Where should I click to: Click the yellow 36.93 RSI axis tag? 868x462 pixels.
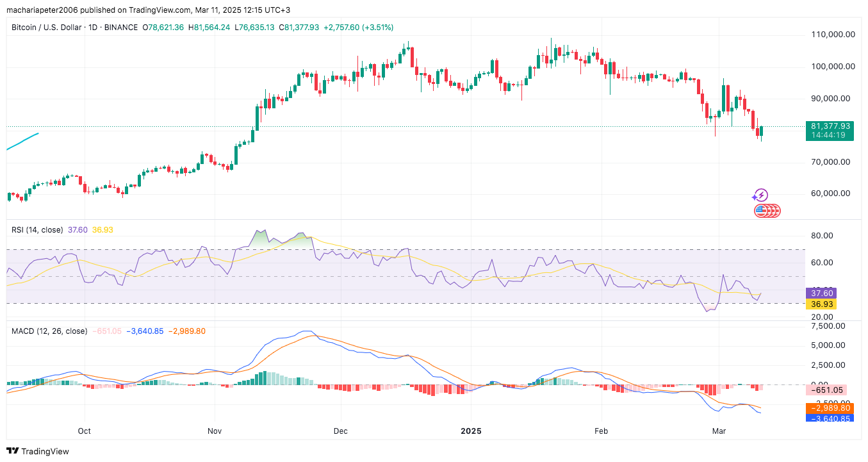tap(821, 304)
